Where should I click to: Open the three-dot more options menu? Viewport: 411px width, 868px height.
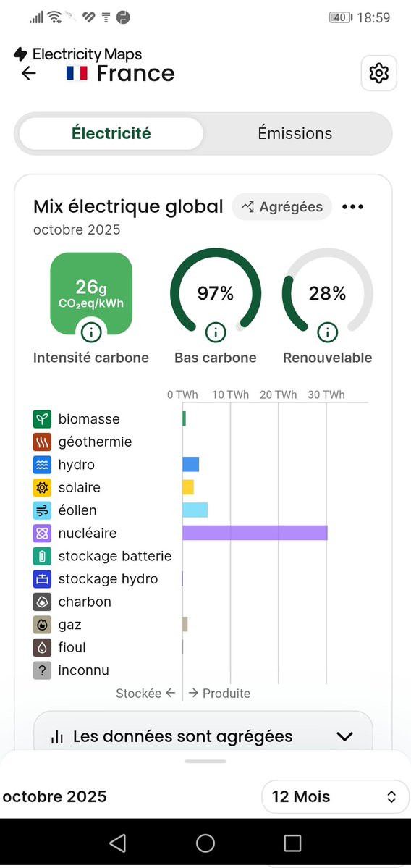tap(353, 207)
